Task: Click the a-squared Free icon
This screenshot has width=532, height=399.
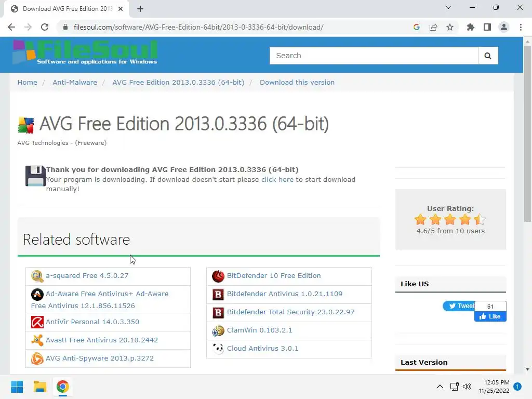Action: [37, 276]
